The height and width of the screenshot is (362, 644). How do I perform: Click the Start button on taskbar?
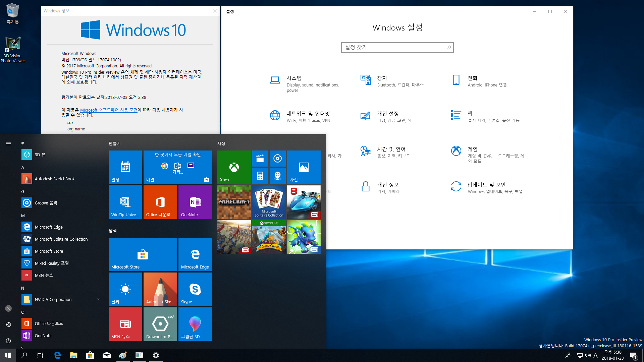[x=8, y=355]
